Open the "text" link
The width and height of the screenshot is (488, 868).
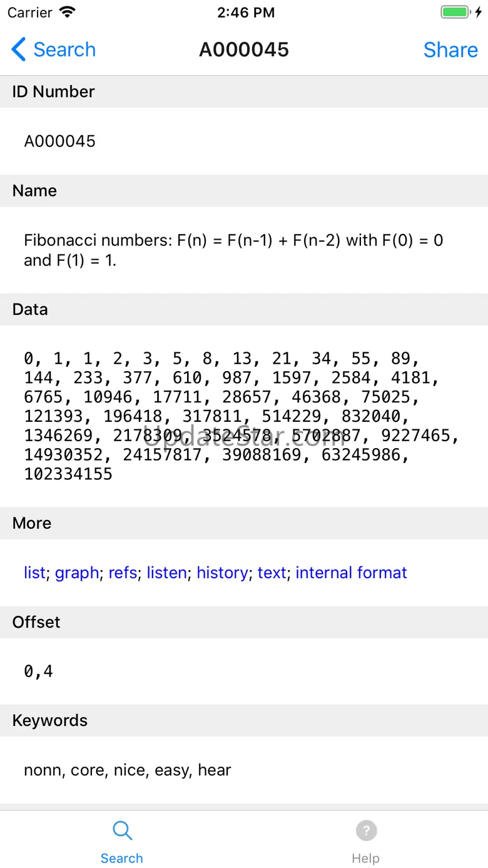[272, 573]
